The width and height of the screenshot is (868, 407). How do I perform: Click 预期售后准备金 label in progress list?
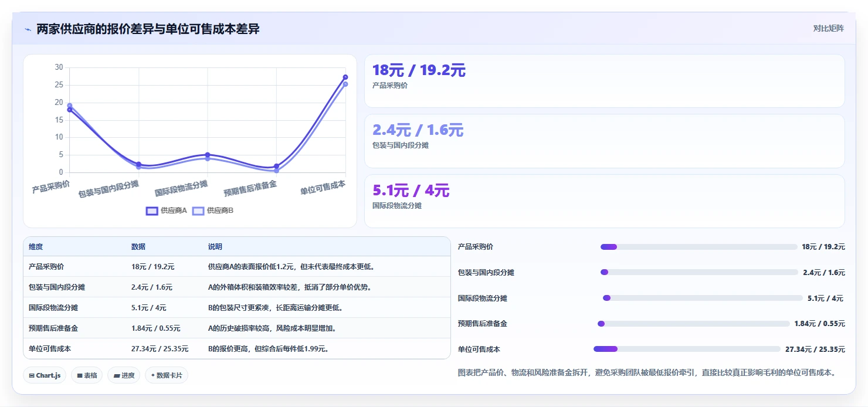point(483,324)
